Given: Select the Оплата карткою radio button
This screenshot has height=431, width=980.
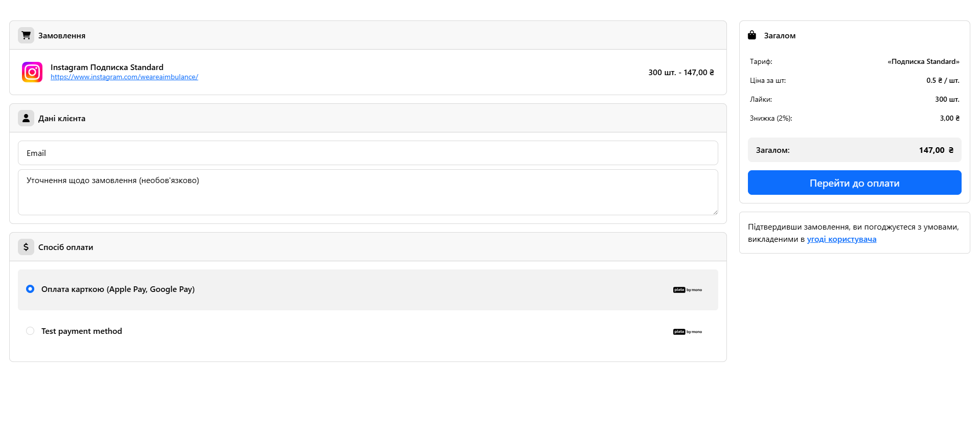Looking at the screenshot, I should 30,289.
